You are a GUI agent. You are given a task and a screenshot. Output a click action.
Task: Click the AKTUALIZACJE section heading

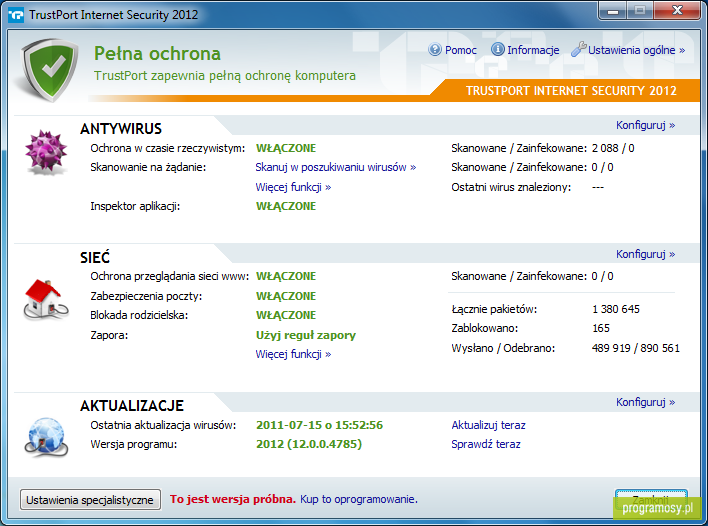tap(132, 405)
